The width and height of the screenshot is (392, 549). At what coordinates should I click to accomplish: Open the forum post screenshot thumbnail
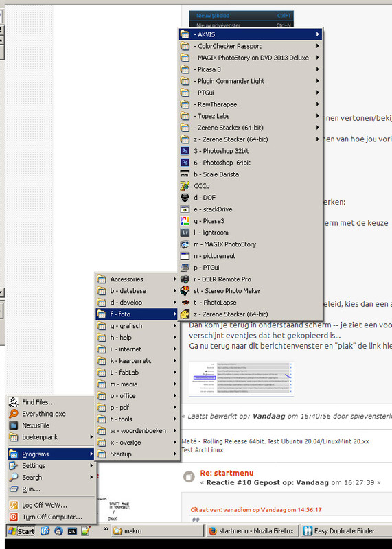click(241, 379)
